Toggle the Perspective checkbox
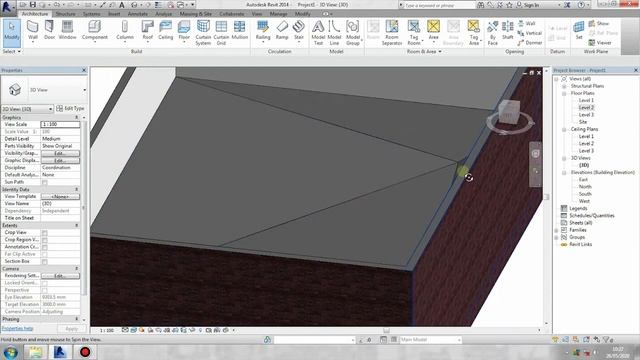The width and height of the screenshot is (640, 360). pyautogui.click(x=44, y=290)
